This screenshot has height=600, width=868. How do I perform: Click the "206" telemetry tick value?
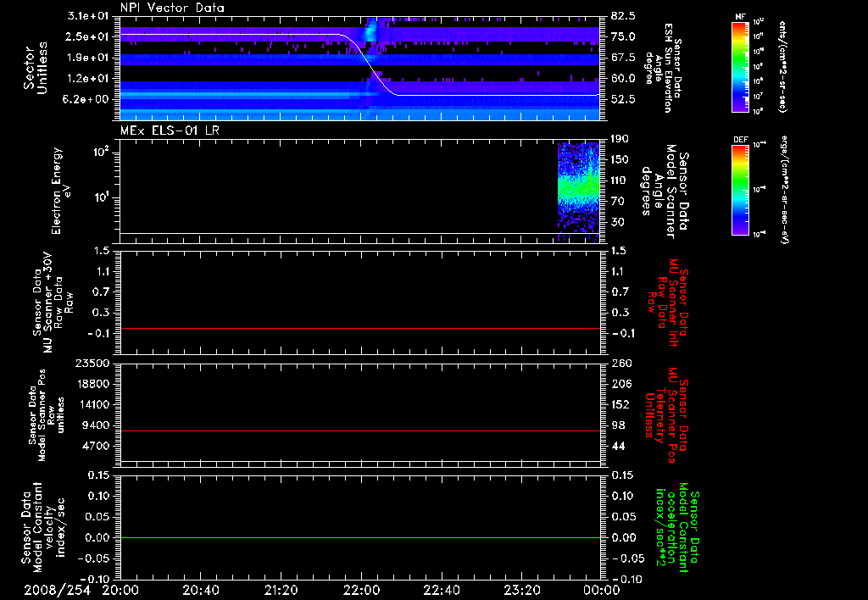tap(620, 384)
